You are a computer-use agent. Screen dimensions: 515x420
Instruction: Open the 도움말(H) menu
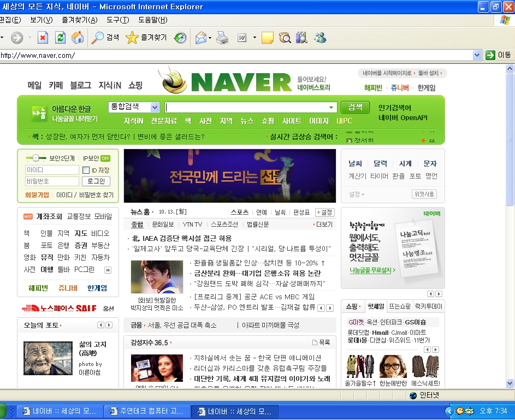click(153, 20)
